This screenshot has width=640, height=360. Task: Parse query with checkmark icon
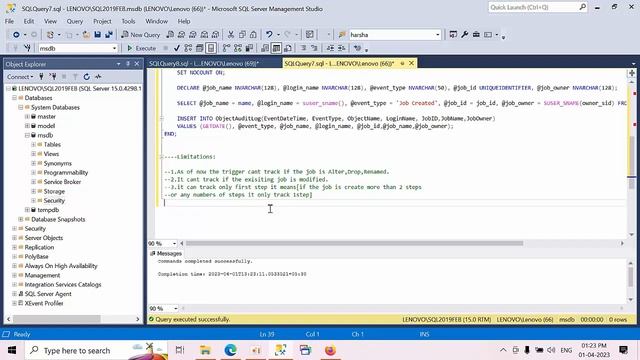[177, 48]
